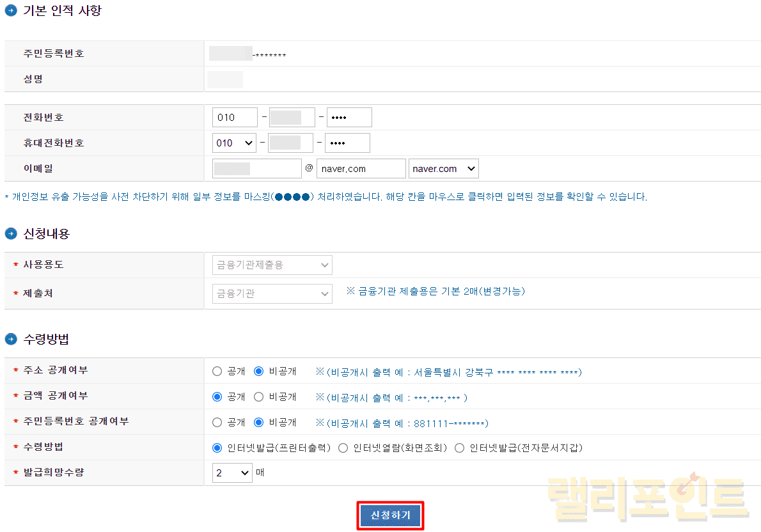
Task: Open the 발급희망수량 quantity dropdown
Action: tap(233, 473)
